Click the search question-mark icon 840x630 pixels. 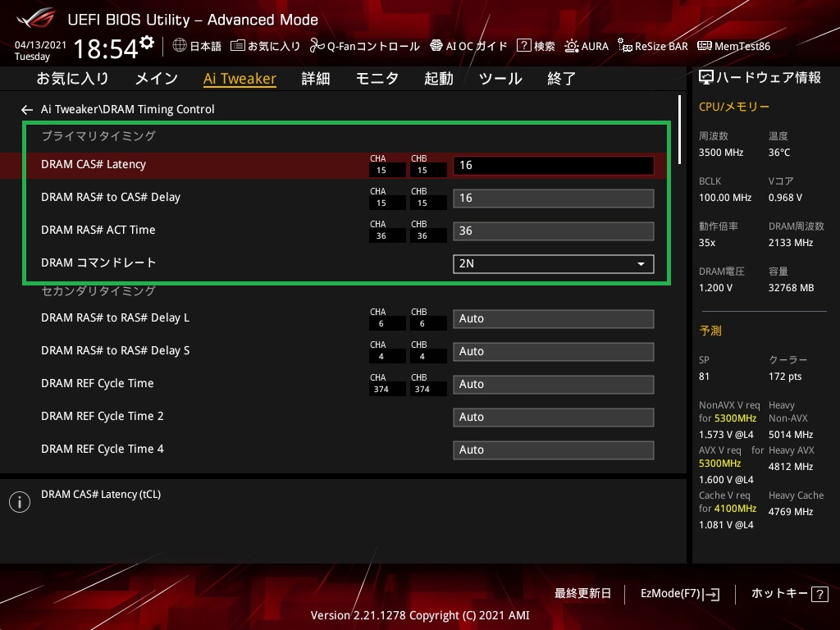(x=523, y=46)
